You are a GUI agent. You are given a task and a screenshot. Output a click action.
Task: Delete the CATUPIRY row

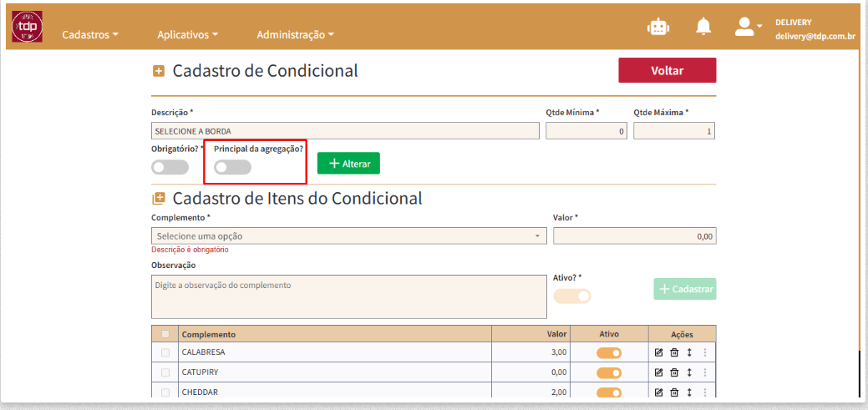(674, 372)
